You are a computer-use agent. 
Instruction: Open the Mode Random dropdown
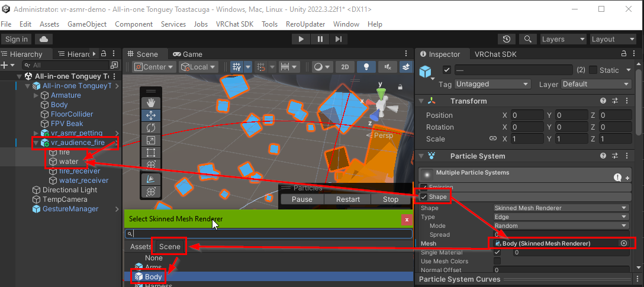coord(561,226)
